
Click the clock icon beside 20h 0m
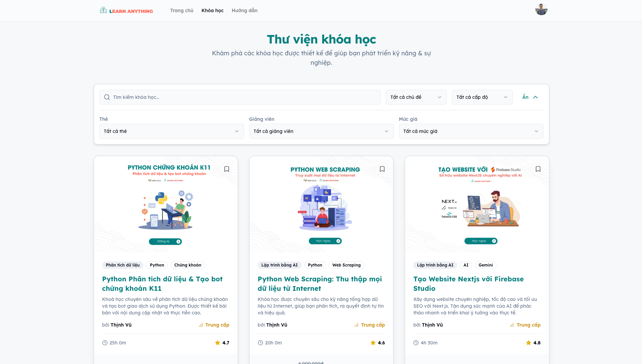click(260, 343)
